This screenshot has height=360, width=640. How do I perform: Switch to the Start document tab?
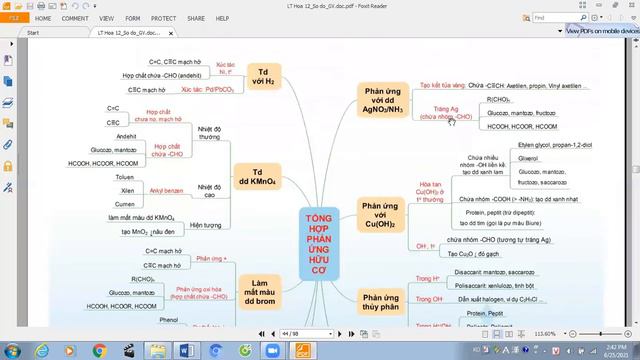[33, 33]
